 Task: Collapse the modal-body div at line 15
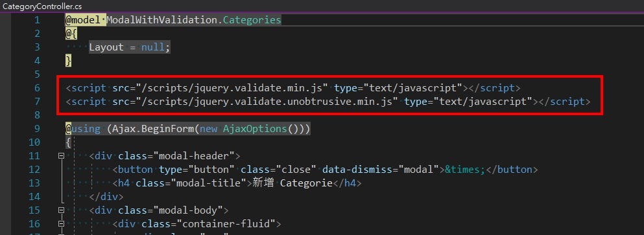[x=61, y=210]
